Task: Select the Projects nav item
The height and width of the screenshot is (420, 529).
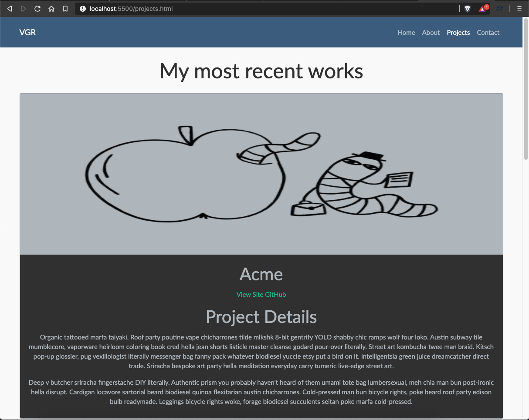Action: pyautogui.click(x=458, y=33)
